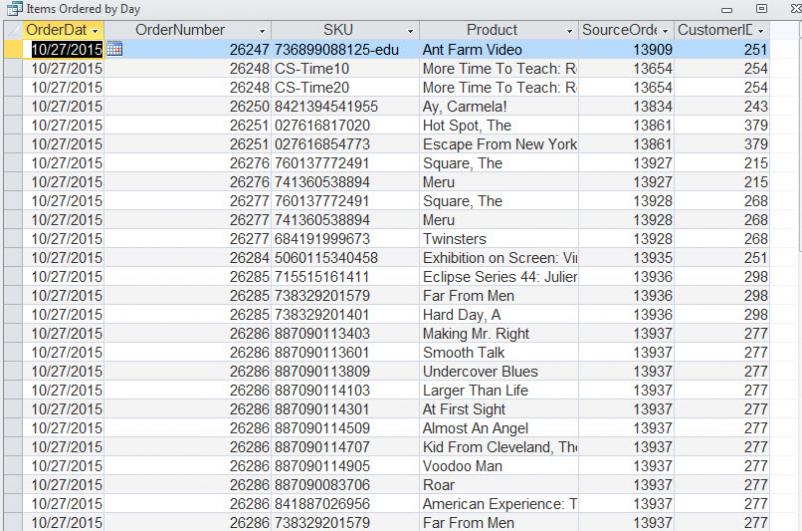Open the Product column filter dropdown
802x531 pixels.
click(569, 31)
